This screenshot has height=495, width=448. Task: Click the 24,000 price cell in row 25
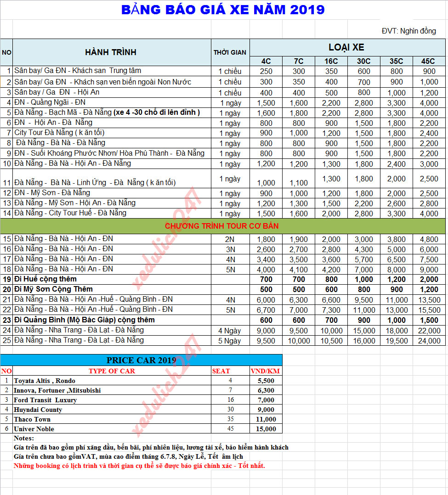428,341
